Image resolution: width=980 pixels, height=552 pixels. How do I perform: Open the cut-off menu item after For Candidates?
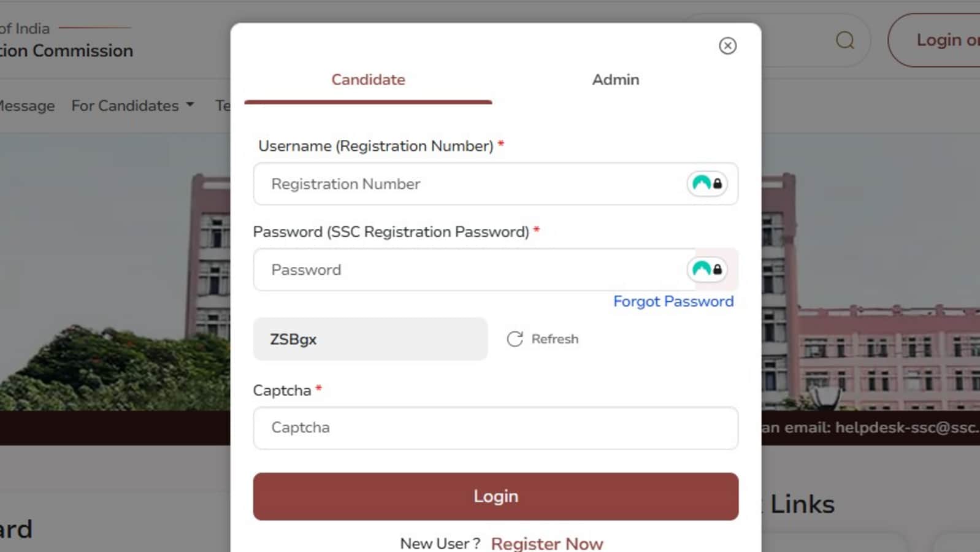click(222, 105)
